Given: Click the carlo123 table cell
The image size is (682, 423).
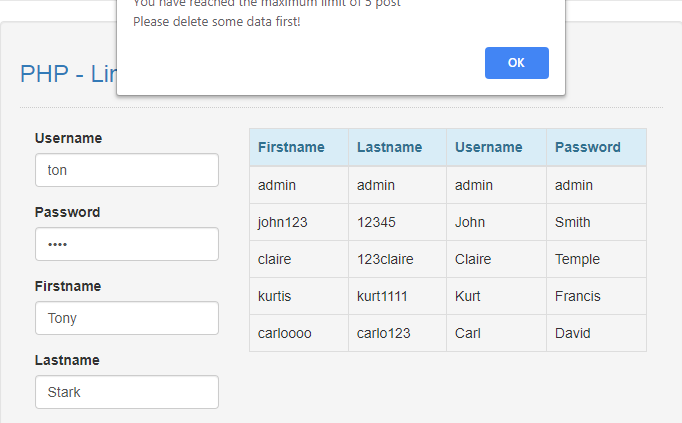Looking at the screenshot, I should click(383, 333).
